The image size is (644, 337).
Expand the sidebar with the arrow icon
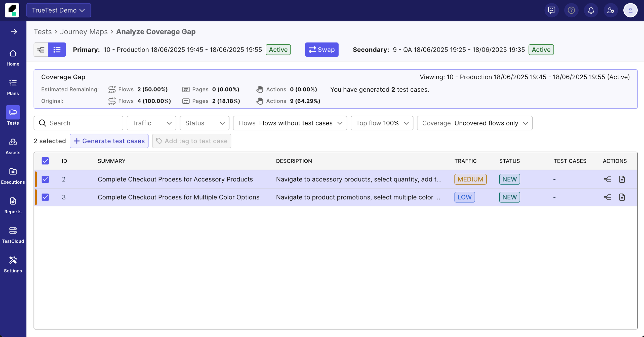click(14, 32)
